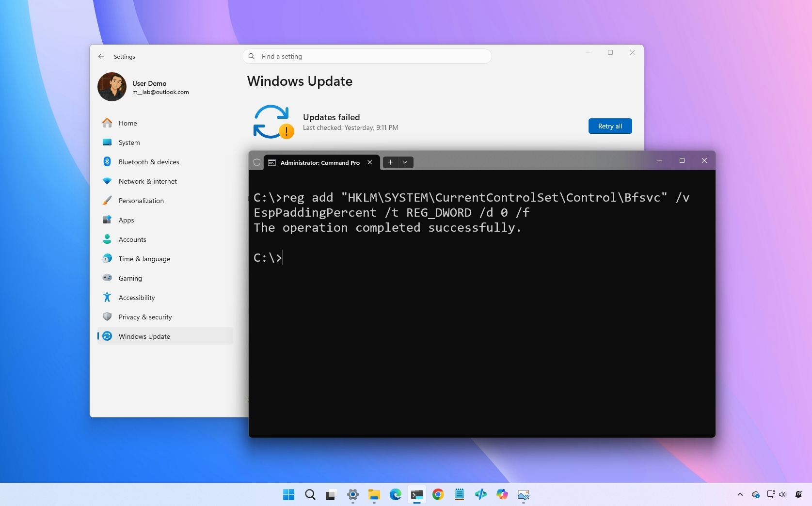812x506 pixels.
Task: Open User Demo profile picture
Action: point(112,87)
